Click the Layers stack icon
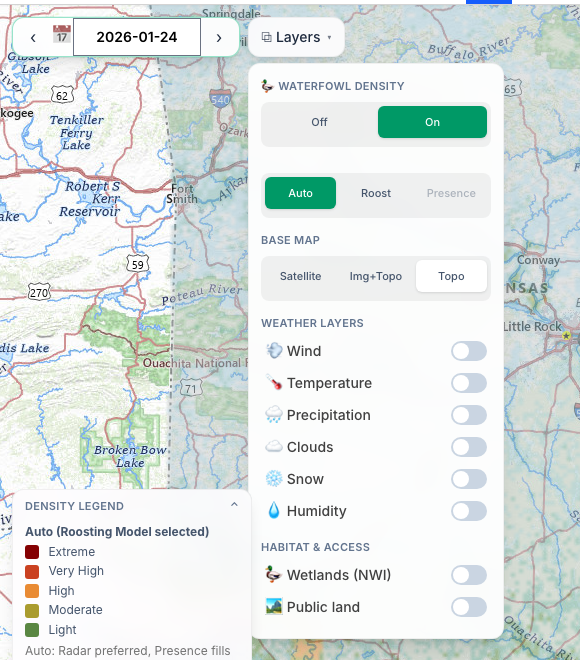This screenshot has width=580, height=660. [266, 37]
